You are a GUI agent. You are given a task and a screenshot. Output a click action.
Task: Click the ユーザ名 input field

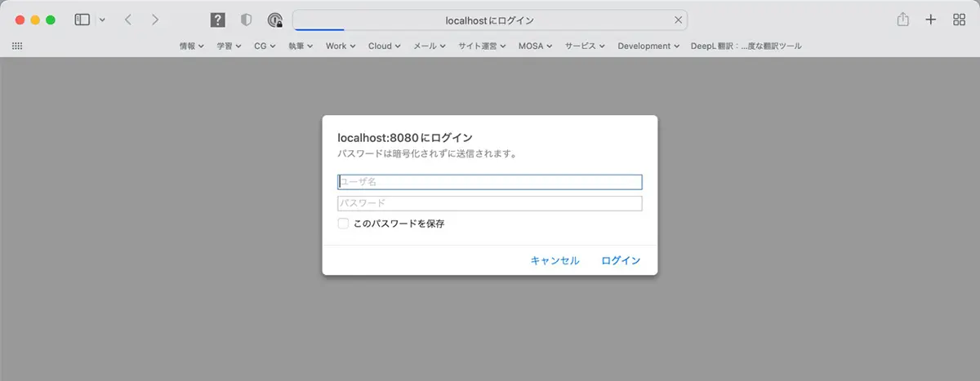tap(490, 182)
